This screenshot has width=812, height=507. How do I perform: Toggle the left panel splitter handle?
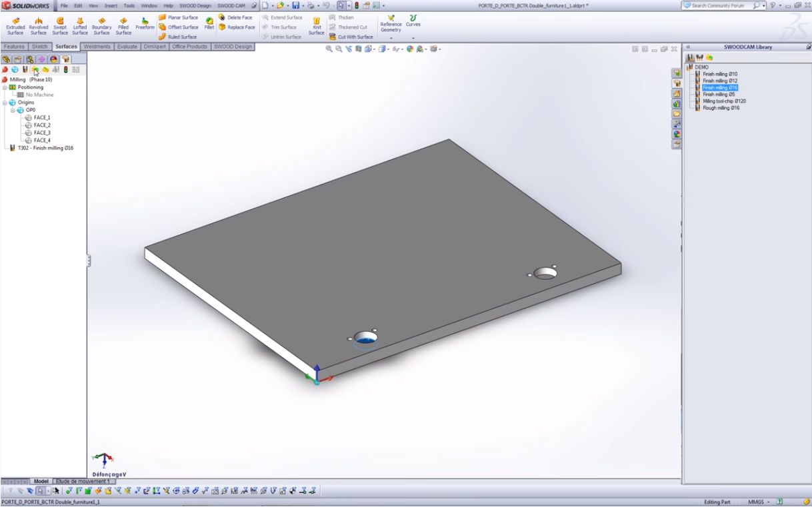(x=88, y=261)
